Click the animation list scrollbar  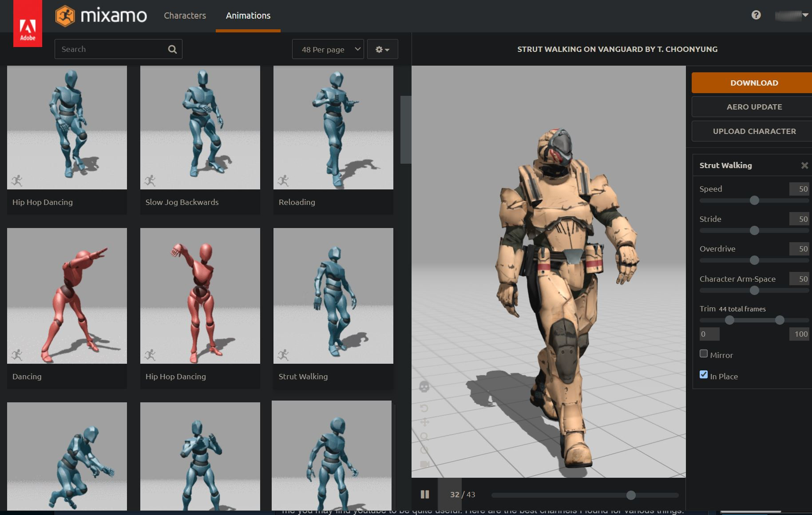click(x=405, y=130)
